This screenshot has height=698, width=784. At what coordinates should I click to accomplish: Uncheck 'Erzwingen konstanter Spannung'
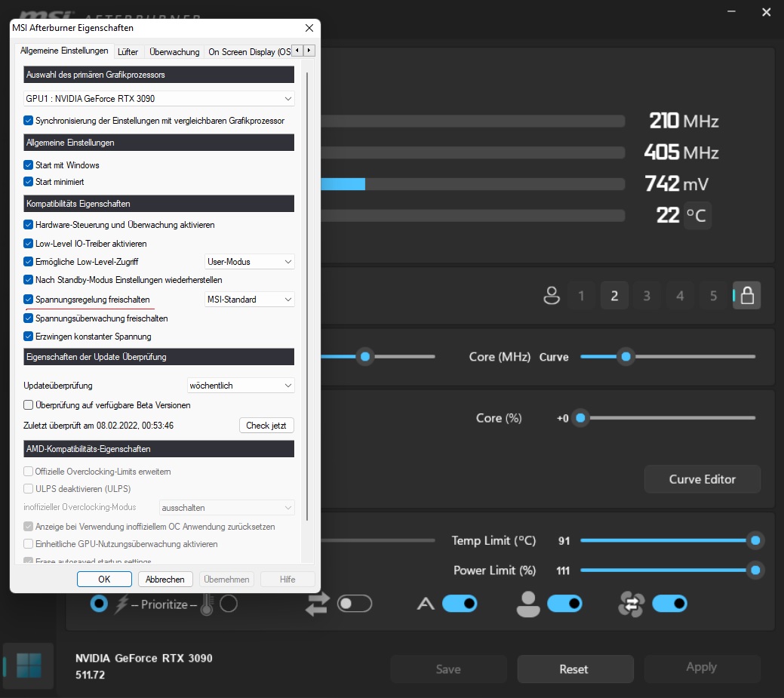(x=29, y=337)
